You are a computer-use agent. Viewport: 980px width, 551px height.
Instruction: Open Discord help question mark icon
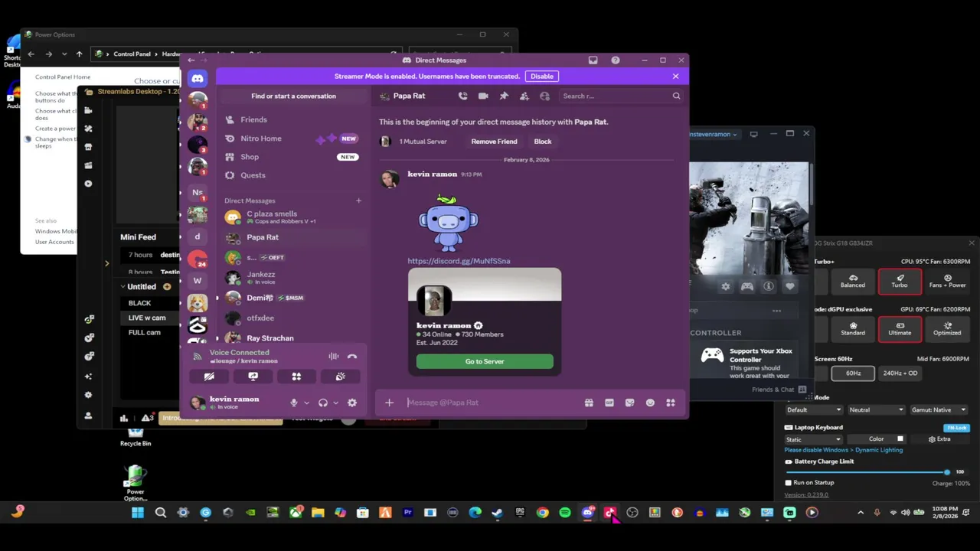pos(616,60)
